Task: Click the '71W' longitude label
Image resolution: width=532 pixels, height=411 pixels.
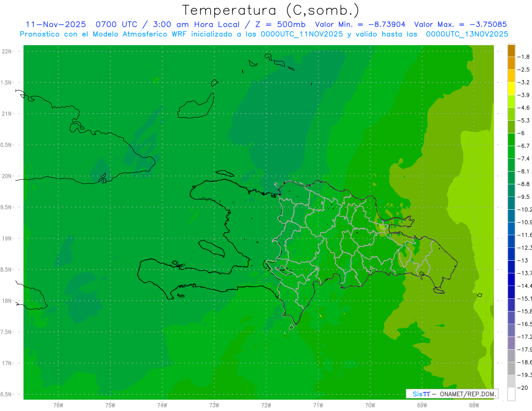Action: (x=318, y=405)
